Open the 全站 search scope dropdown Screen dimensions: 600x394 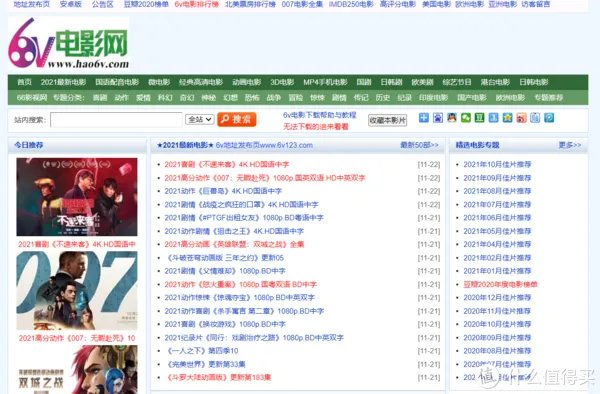point(199,119)
